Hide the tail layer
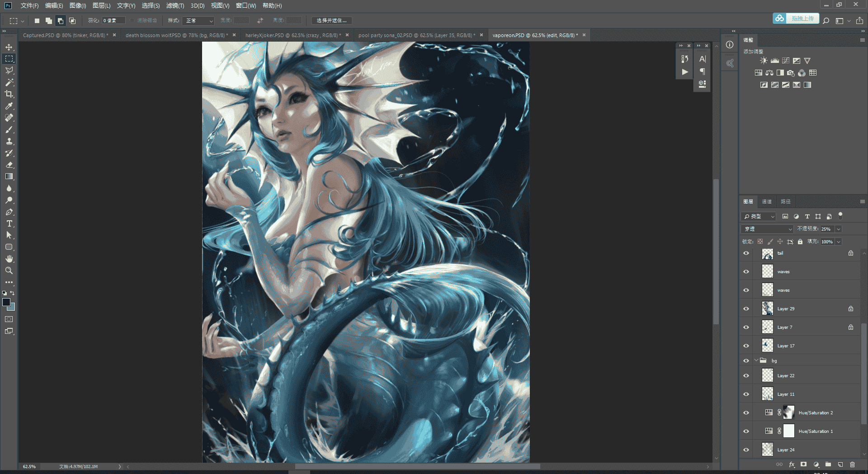This screenshot has height=474, width=868. (x=746, y=253)
